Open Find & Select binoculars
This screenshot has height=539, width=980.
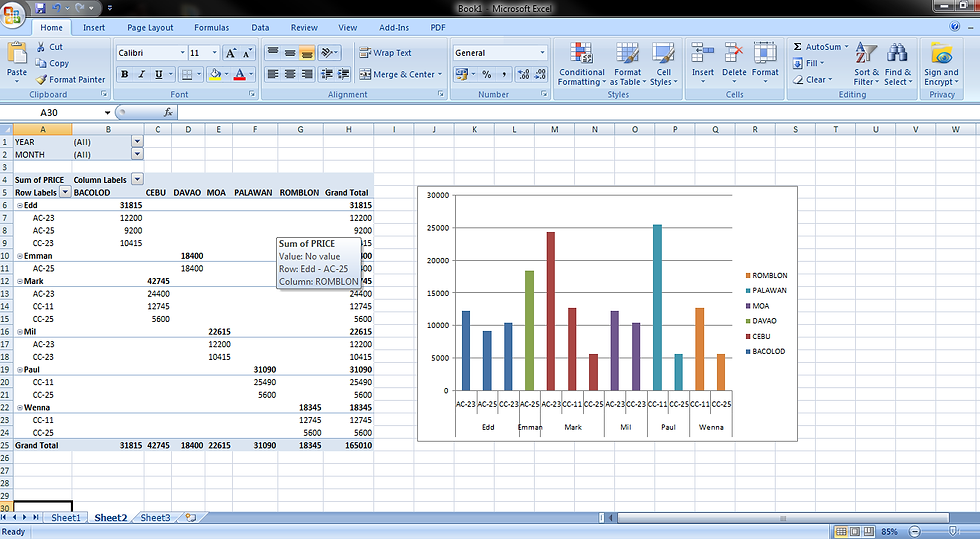tap(898, 64)
